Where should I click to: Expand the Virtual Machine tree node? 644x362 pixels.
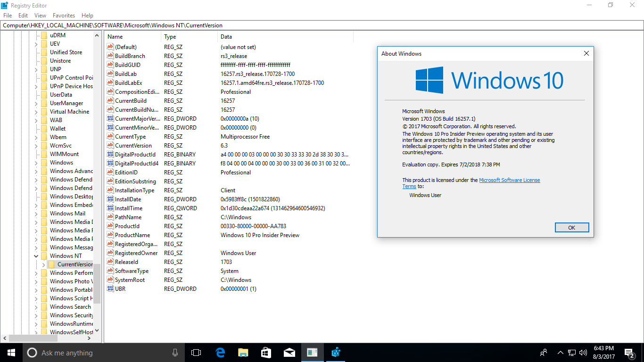[x=36, y=112]
